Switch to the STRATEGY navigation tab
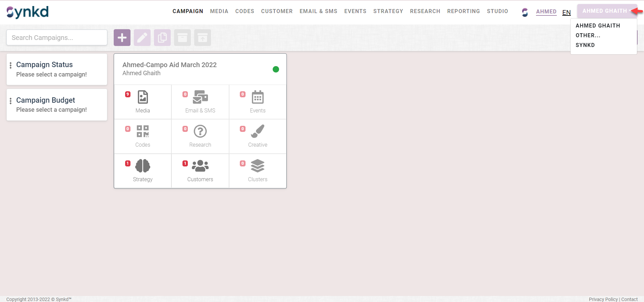 click(x=388, y=11)
